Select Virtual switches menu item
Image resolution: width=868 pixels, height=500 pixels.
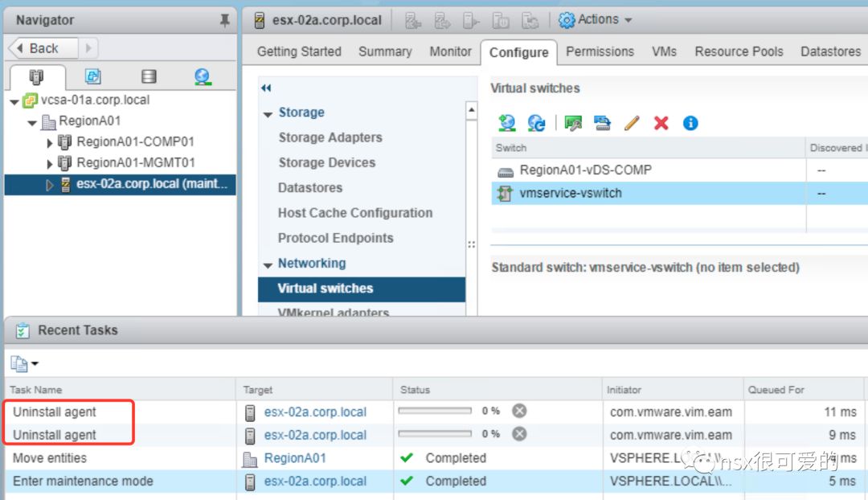tap(362, 289)
